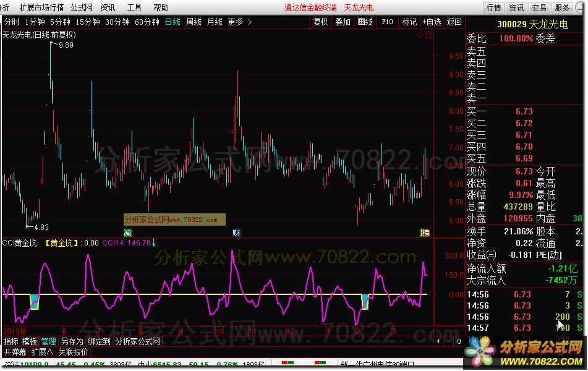This screenshot has height=371, width=588.
Task: Click the green 减 marker on chart
Action: pos(127,232)
